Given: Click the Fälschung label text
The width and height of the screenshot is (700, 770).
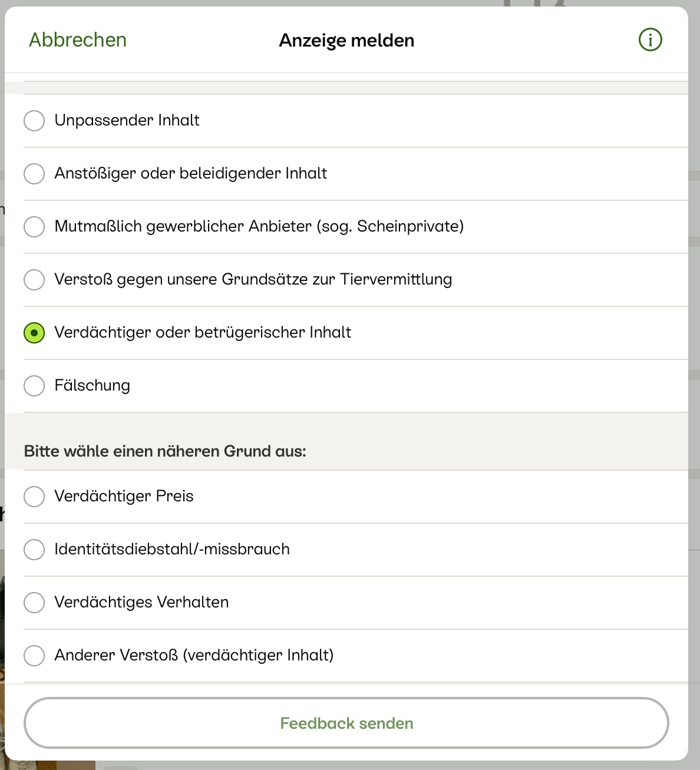Looking at the screenshot, I should point(93,386).
